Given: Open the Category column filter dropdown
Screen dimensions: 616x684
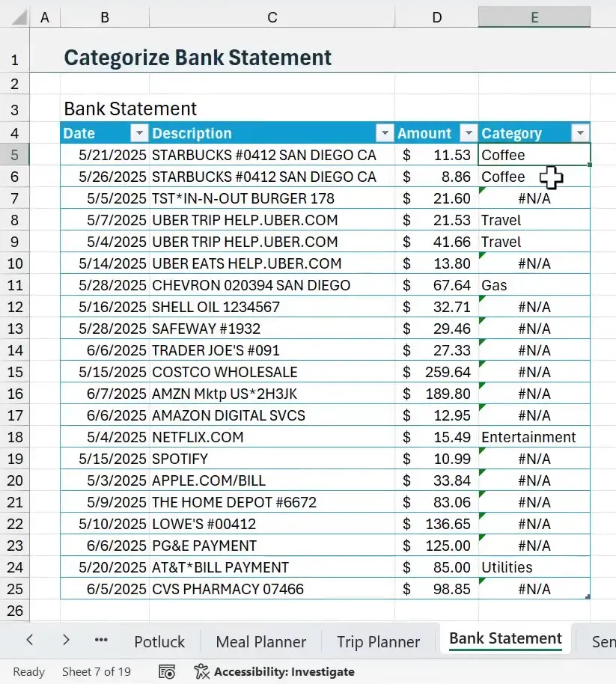Looking at the screenshot, I should (x=580, y=133).
